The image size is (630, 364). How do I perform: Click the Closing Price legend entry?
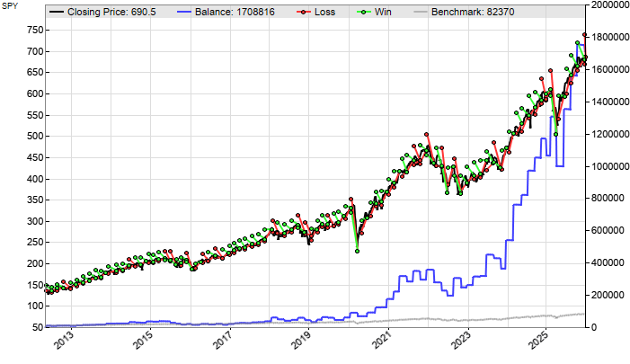pos(102,12)
